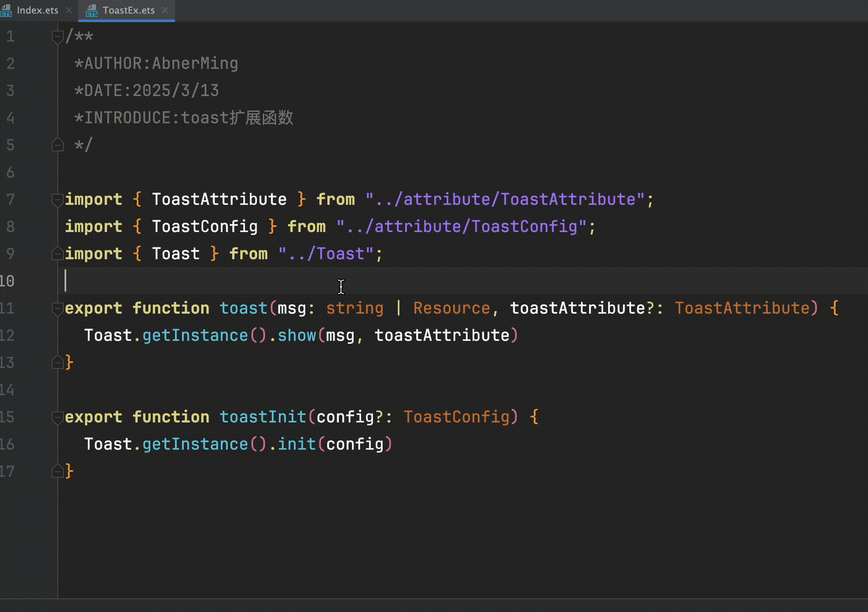This screenshot has height=612, width=868.
Task: Fold the import statements at line 7
Action: pos(57,199)
